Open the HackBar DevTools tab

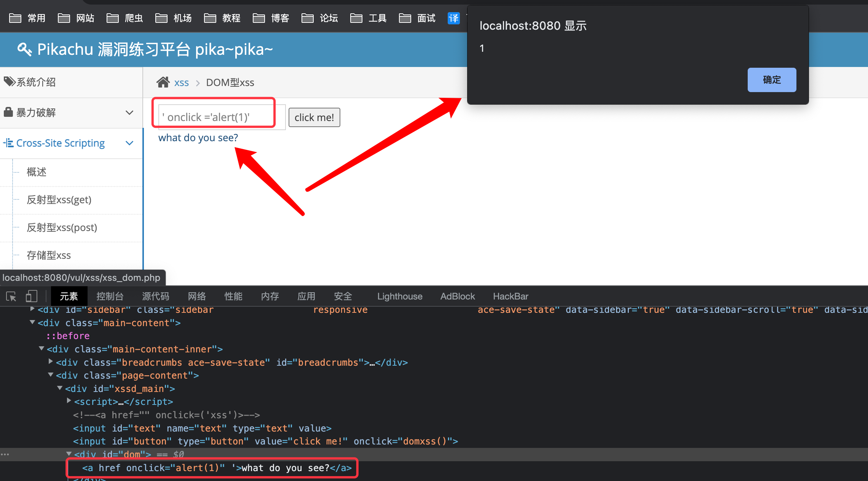[510, 296]
